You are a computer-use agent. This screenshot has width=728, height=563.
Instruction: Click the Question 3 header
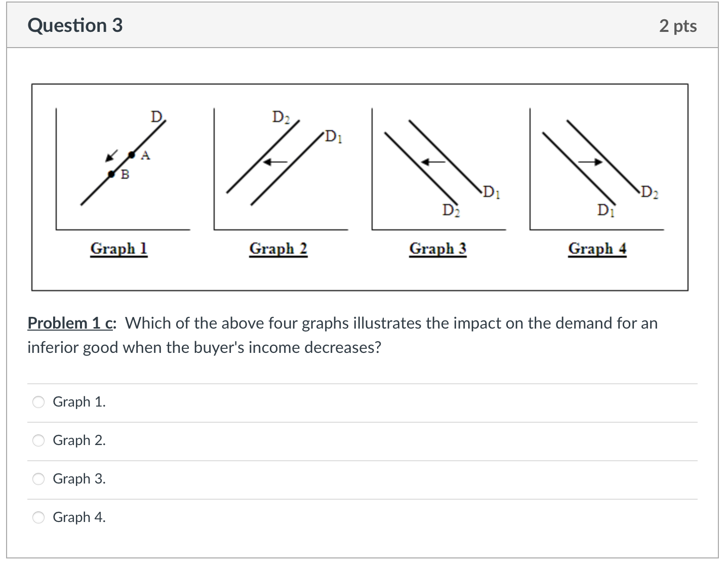pyautogui.click(x=75, y=25)
